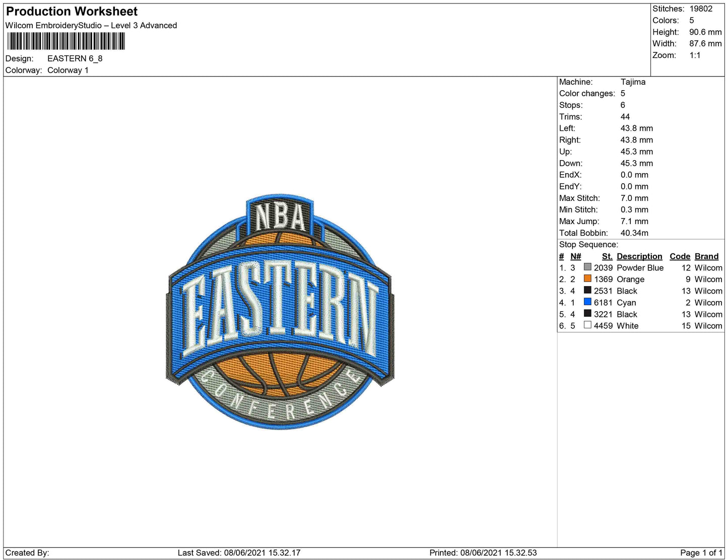Click the "Design:" label

click(19, 58)
